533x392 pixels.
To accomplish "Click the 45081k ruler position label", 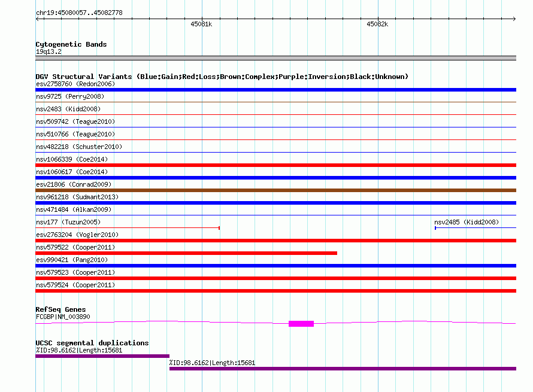I will point(201,24).
